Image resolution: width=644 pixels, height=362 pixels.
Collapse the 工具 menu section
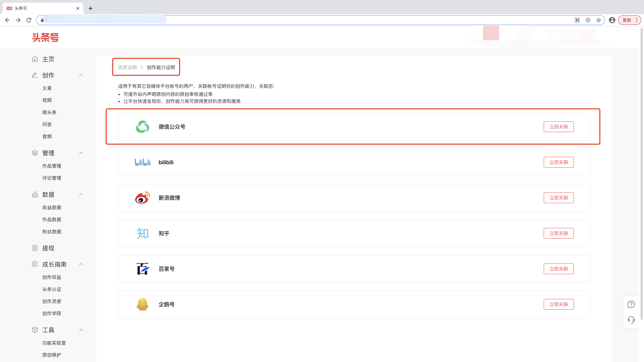(81, 330)
